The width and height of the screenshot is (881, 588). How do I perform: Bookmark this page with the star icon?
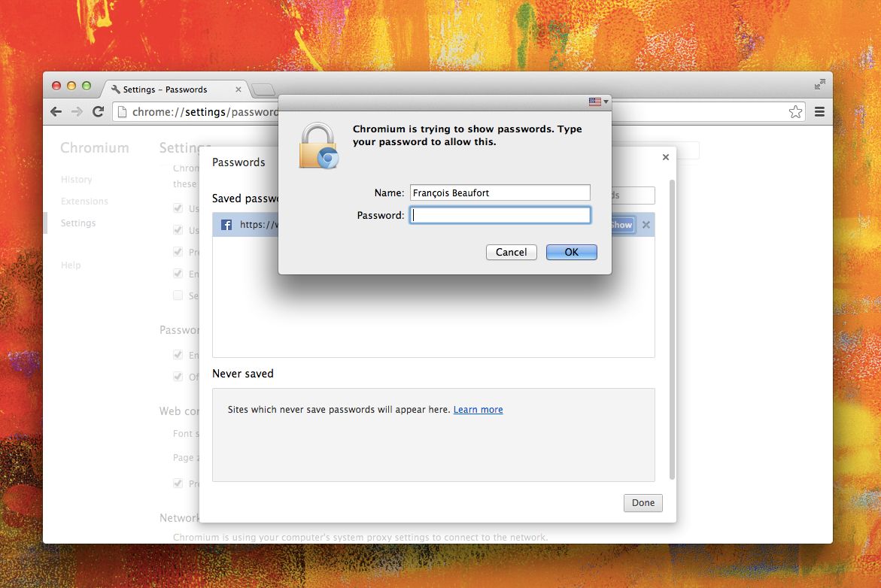click(x=795, y=112)
